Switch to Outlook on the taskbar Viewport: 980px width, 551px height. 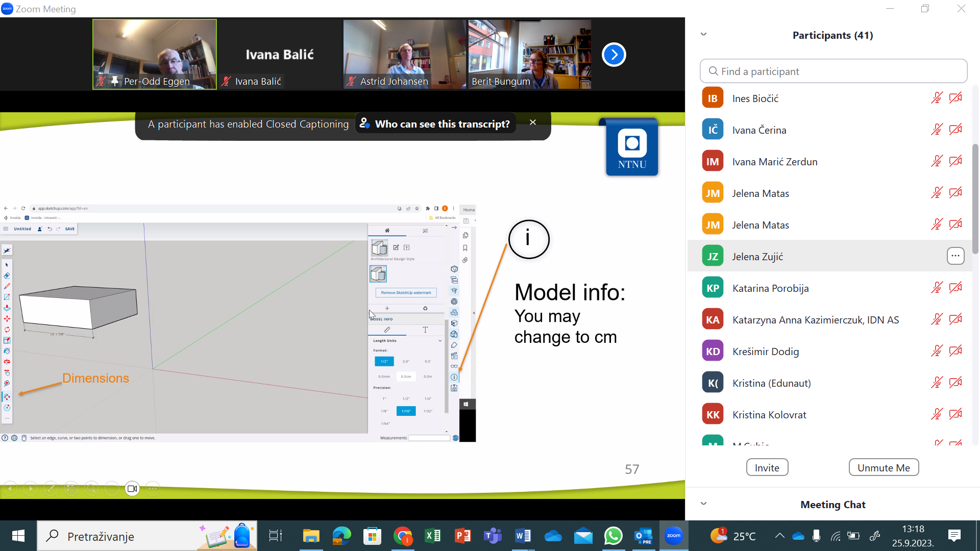coord(644,536)
